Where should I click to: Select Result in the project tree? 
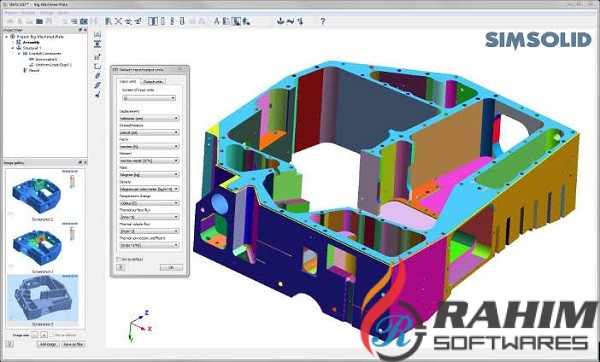34,70
